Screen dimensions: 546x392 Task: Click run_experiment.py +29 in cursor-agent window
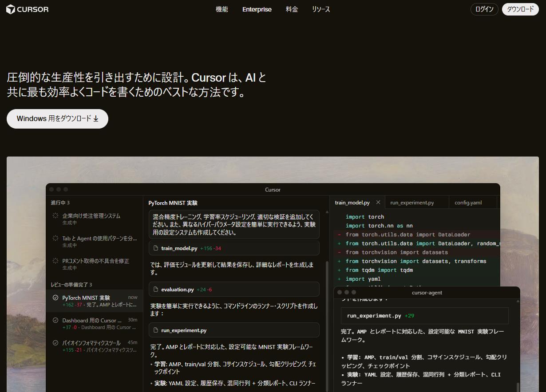[425, 316]
